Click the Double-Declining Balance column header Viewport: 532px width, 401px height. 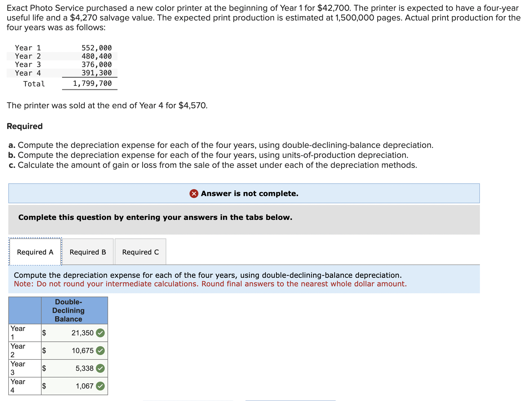coord(68,310)
